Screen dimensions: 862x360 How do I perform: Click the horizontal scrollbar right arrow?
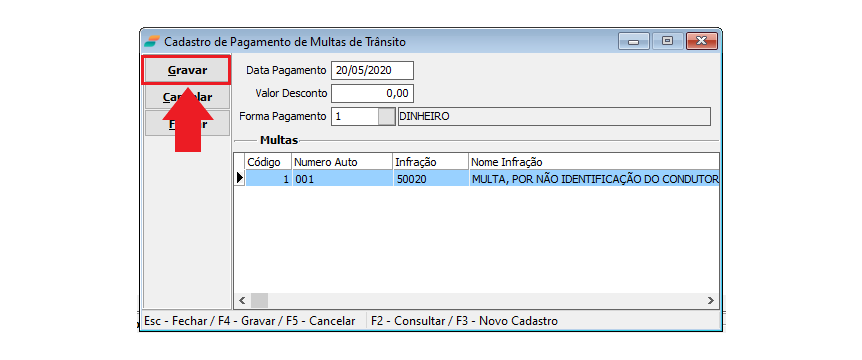pyautogui.click(x=711, y=301)
